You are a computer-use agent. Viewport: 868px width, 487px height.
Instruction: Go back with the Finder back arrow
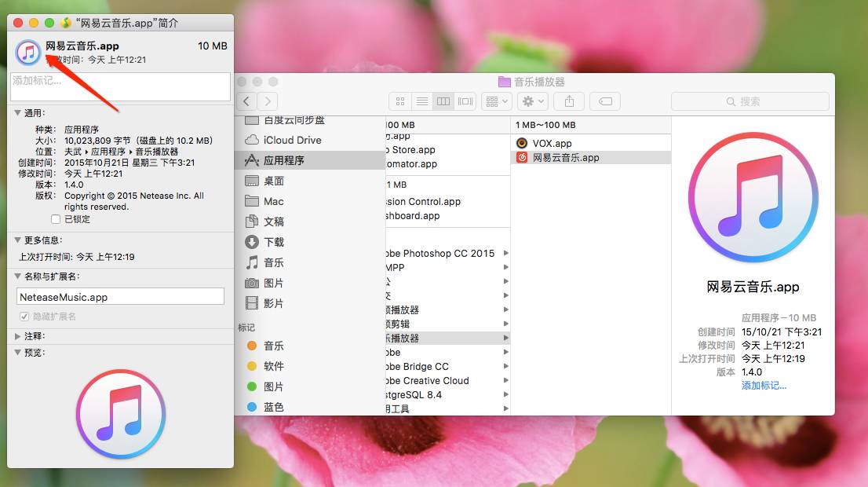pyautogui.click(x=247, y=101)
